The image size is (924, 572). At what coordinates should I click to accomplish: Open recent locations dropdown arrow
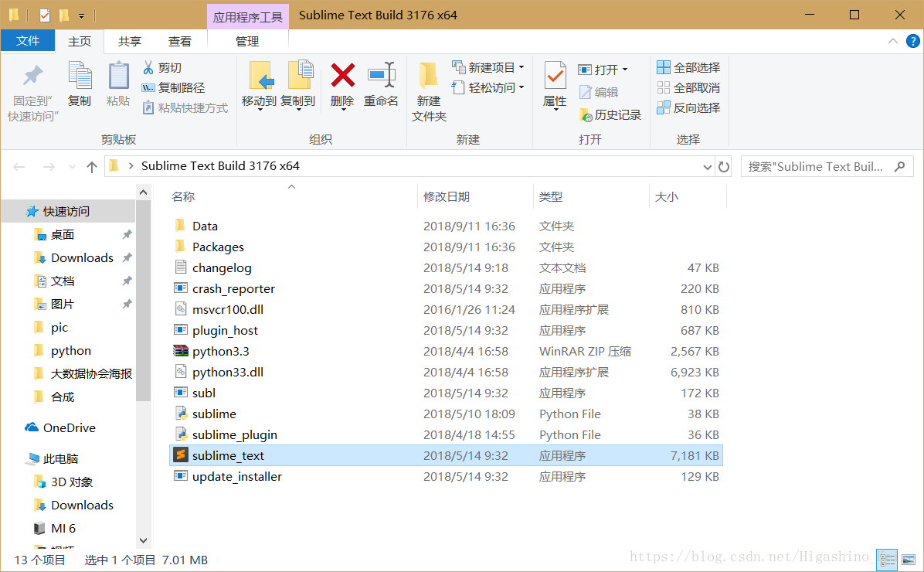tap(72, 167)
